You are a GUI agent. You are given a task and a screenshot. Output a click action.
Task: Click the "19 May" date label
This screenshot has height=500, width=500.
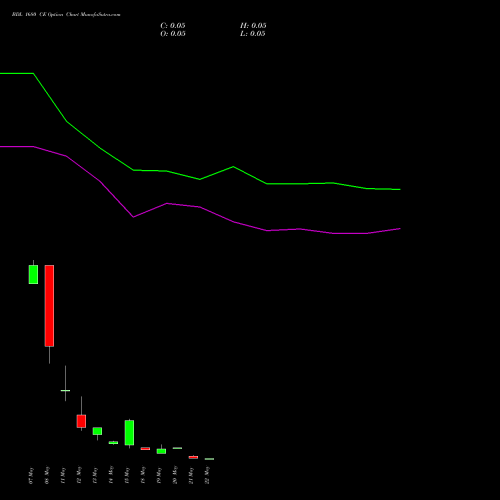159,475
